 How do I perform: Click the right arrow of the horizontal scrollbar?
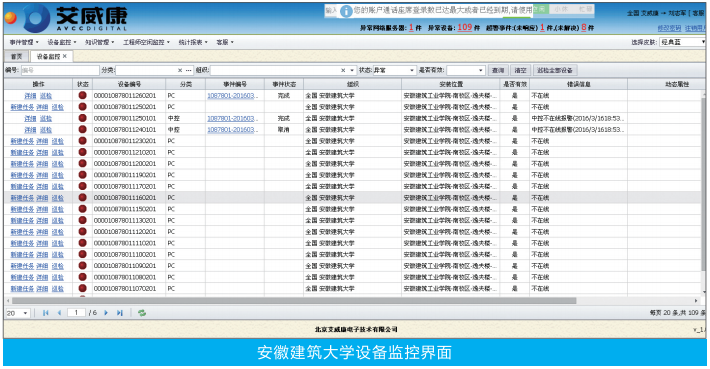[x=696, y=301]
